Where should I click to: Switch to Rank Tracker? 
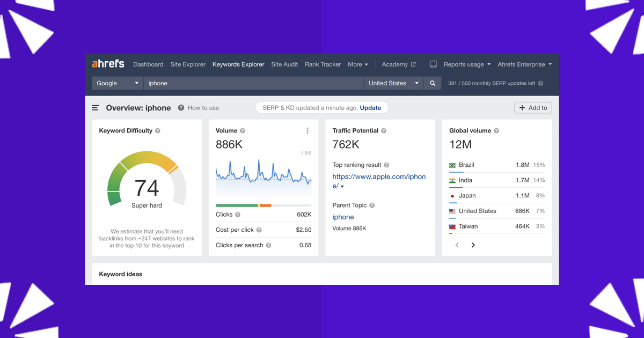tap(323, 64)
